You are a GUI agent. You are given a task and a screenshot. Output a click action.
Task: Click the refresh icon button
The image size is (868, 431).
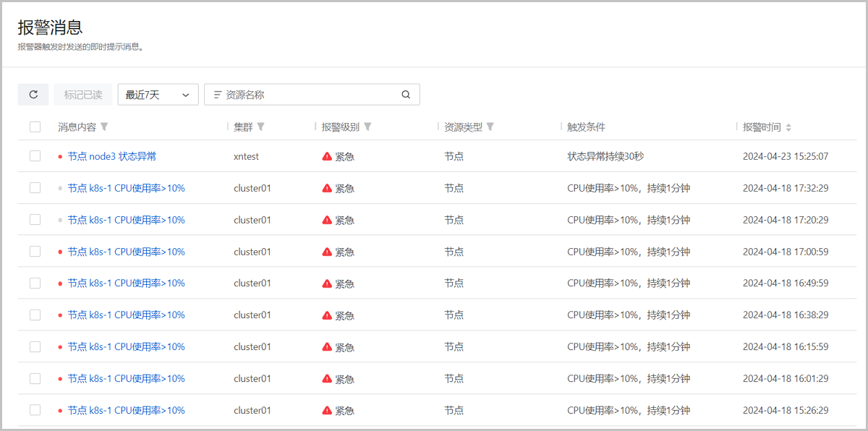pos(33,95)
